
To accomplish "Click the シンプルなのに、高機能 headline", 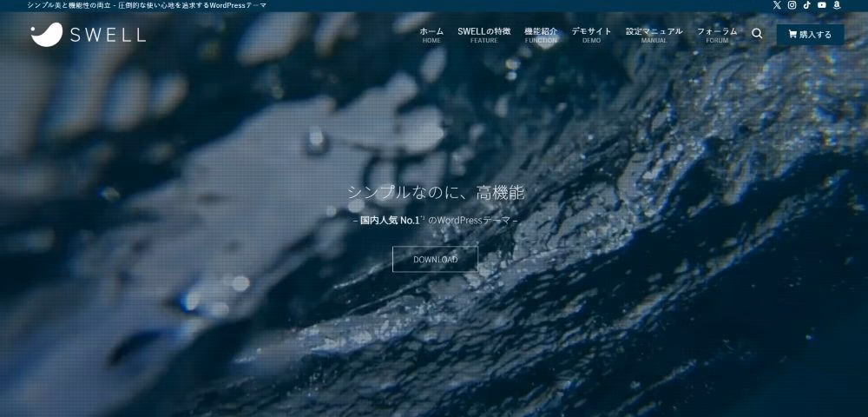I will (436, 193).
